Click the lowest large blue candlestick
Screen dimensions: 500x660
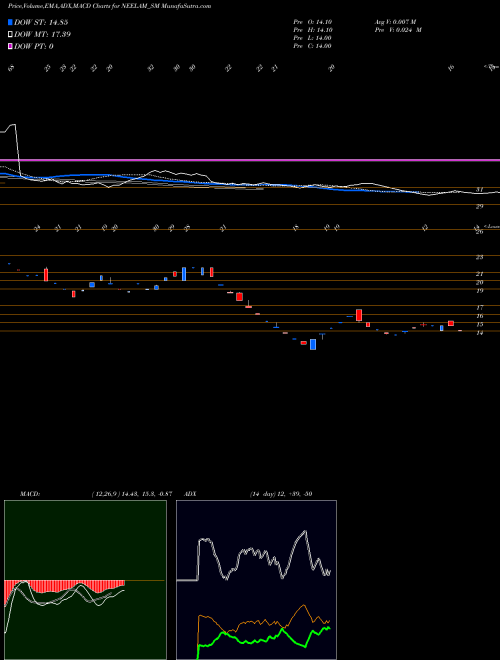313,344
